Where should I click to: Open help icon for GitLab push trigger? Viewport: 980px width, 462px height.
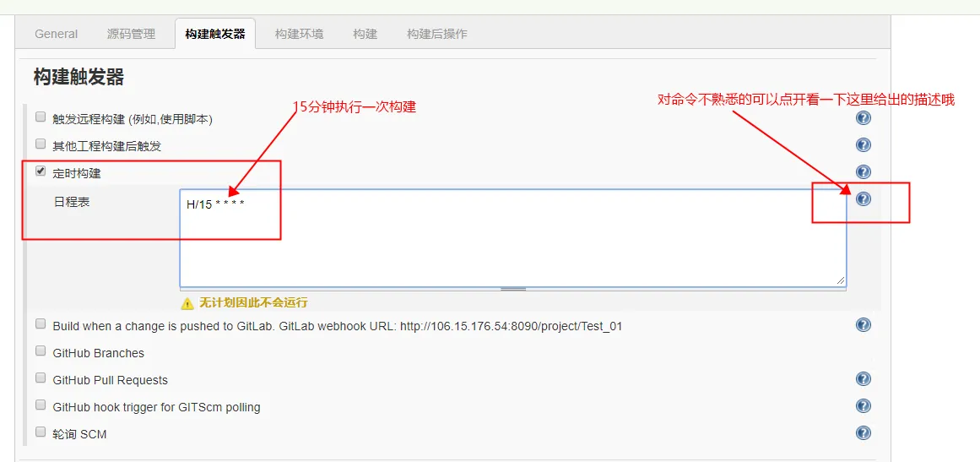click(864, 325)
